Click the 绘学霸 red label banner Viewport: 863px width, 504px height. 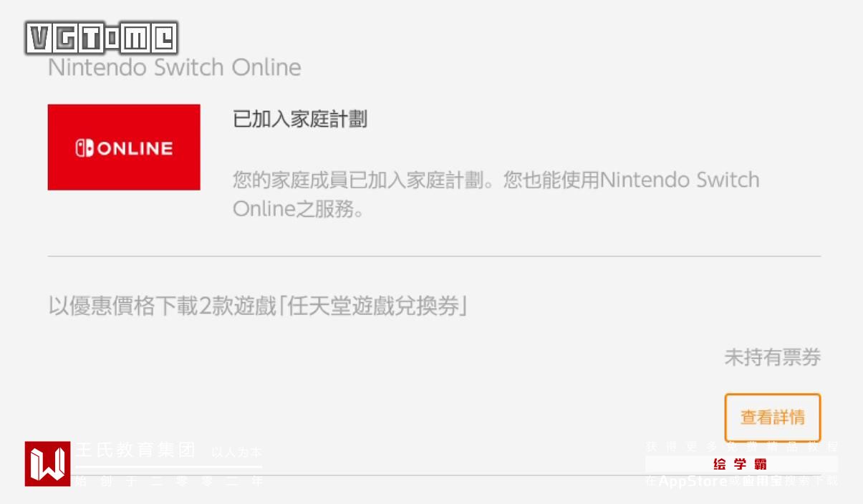pyautogui.click(x=741, y=465)
